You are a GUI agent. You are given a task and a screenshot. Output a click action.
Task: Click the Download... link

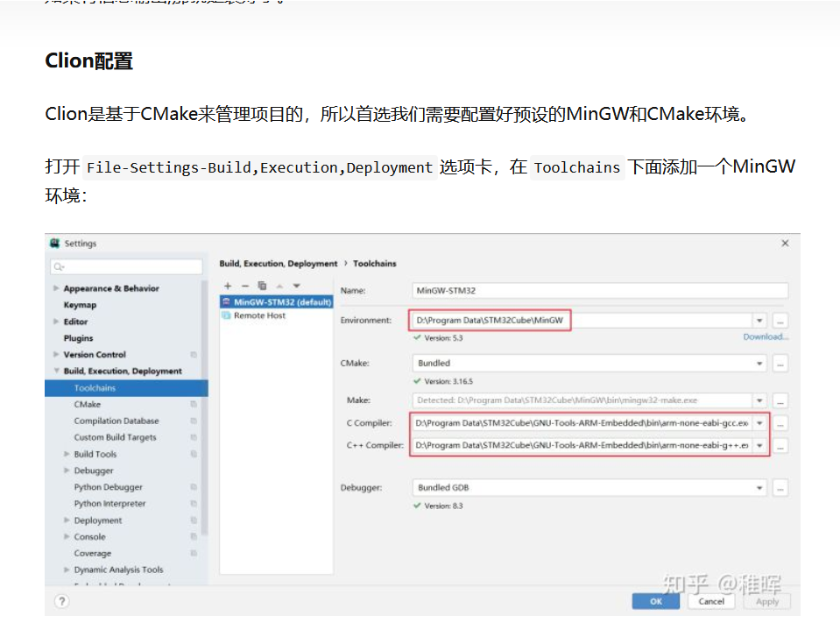766,337
